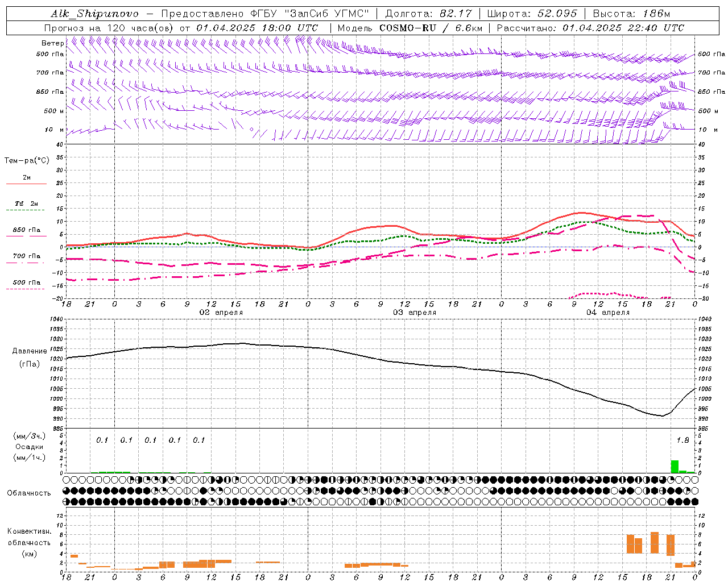Click the tall green precipitation bar
728x582 pixels.
click(x=675, y=467)
